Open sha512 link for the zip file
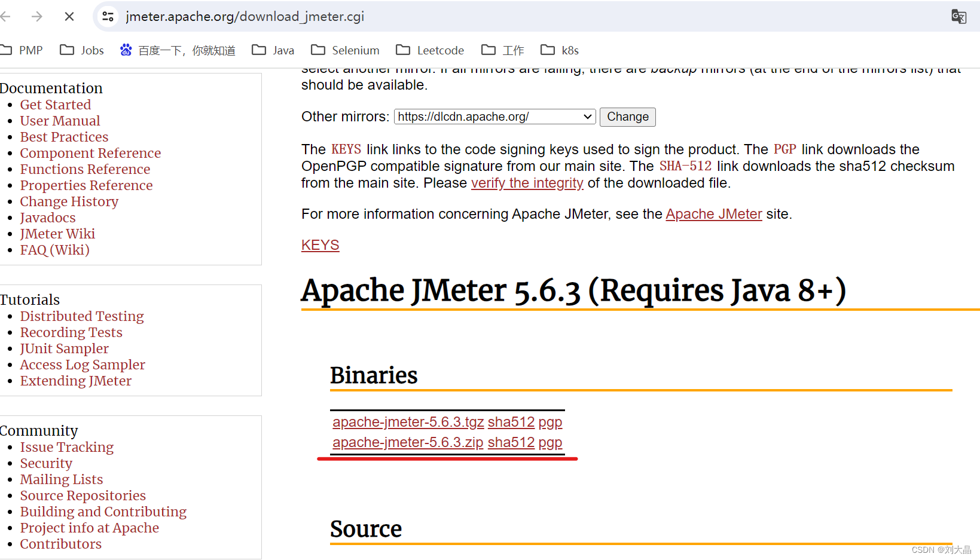Image resolution: width=980 pixels, height=560 pixels. (511, 442)
